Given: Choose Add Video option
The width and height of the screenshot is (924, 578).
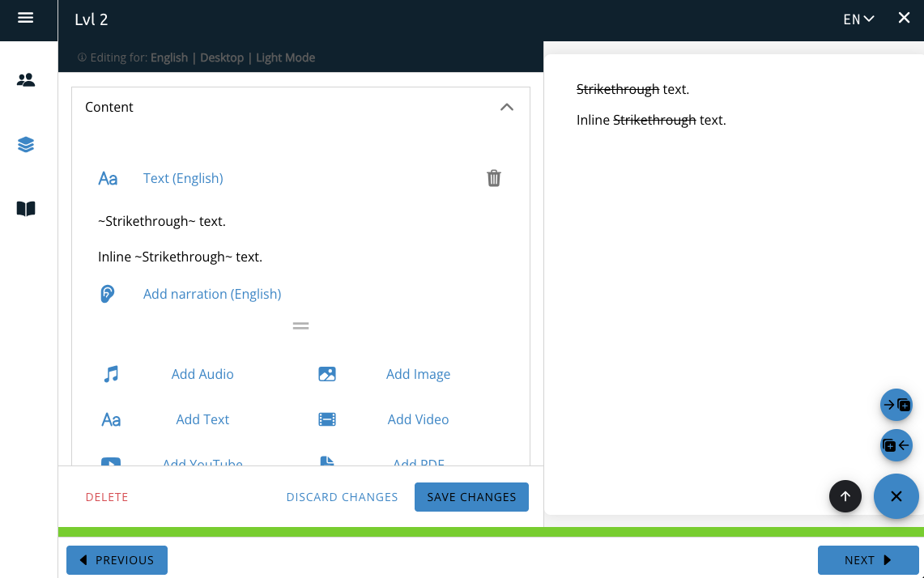Looking at the screenshot, I should tap(418, 419).
